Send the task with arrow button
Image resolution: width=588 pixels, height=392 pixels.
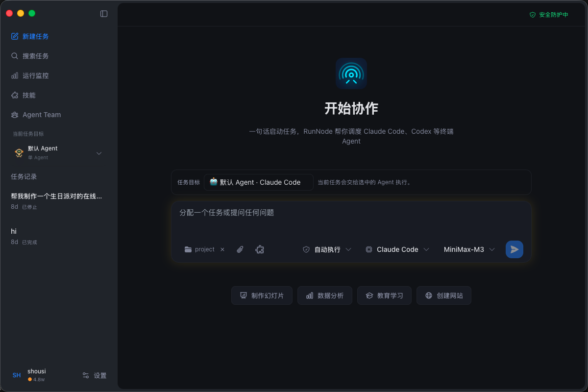coord(514,249)
